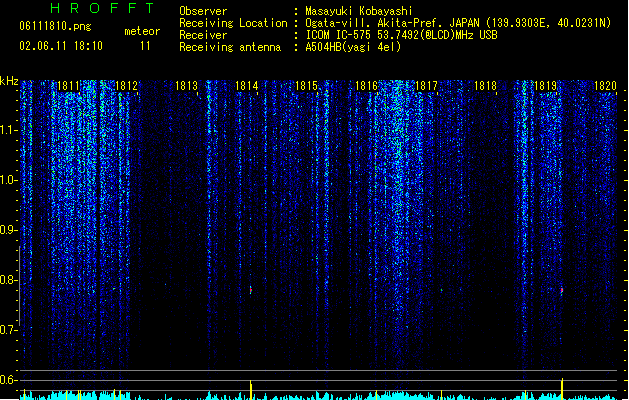The image size is (629, 400).
Task: Click the Receiving Location label
Action: pyautogui.click(x=233, y=23)
